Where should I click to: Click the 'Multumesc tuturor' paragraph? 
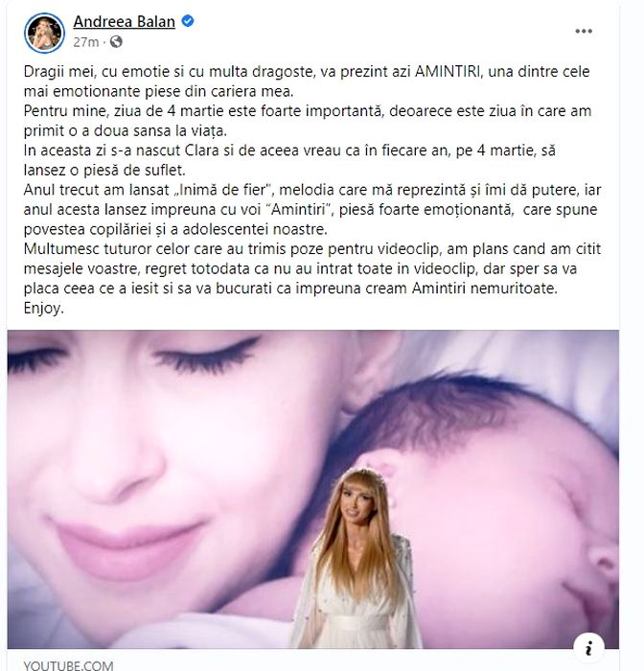pos(312,268)
